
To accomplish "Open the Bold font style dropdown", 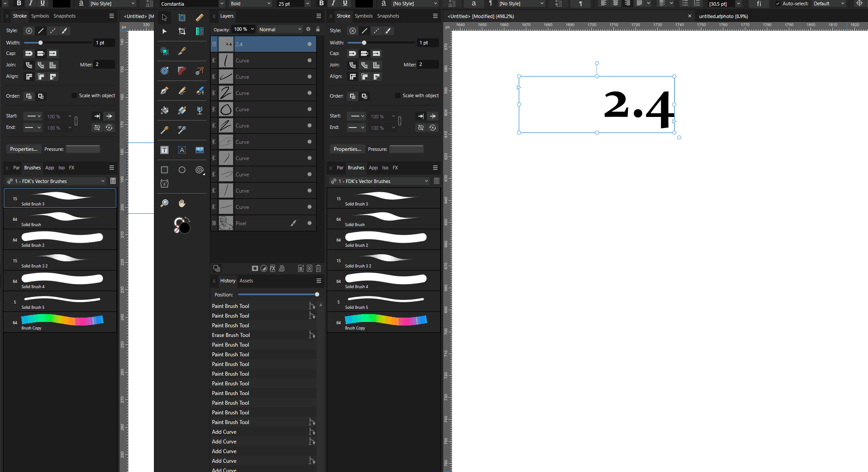I will click(251, 4).
